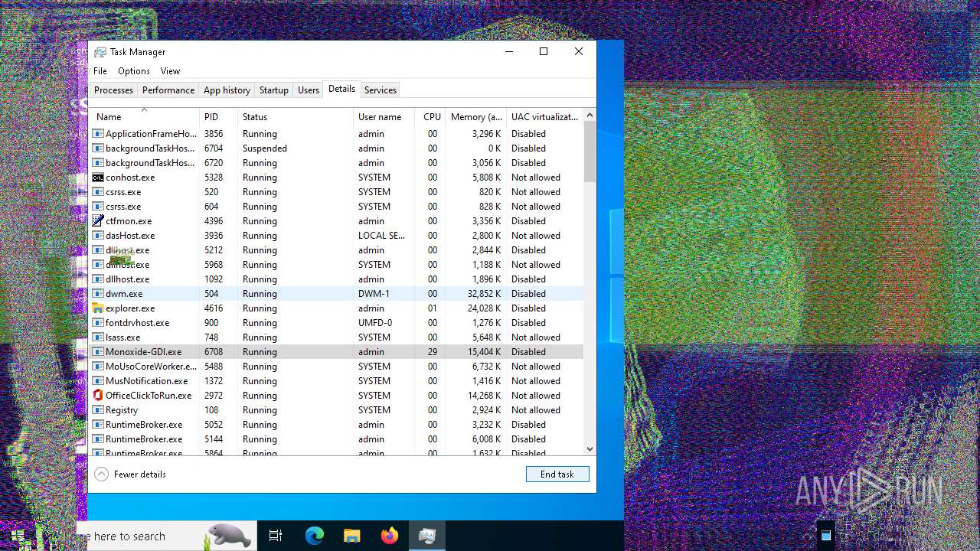Sort by the PID column header
Screen dimensions: 980x551
pos(218,117)
